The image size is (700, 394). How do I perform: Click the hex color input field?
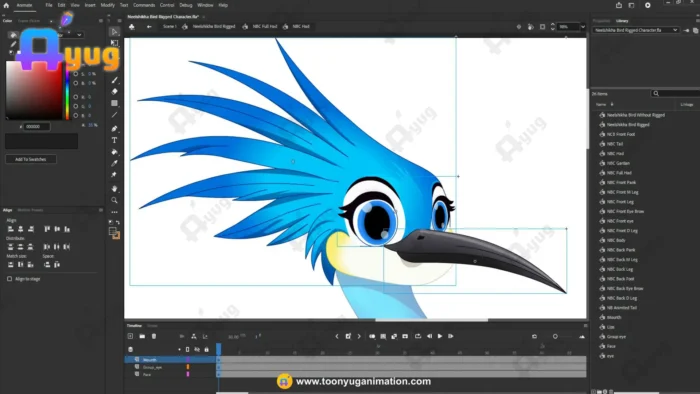[37, 127]
